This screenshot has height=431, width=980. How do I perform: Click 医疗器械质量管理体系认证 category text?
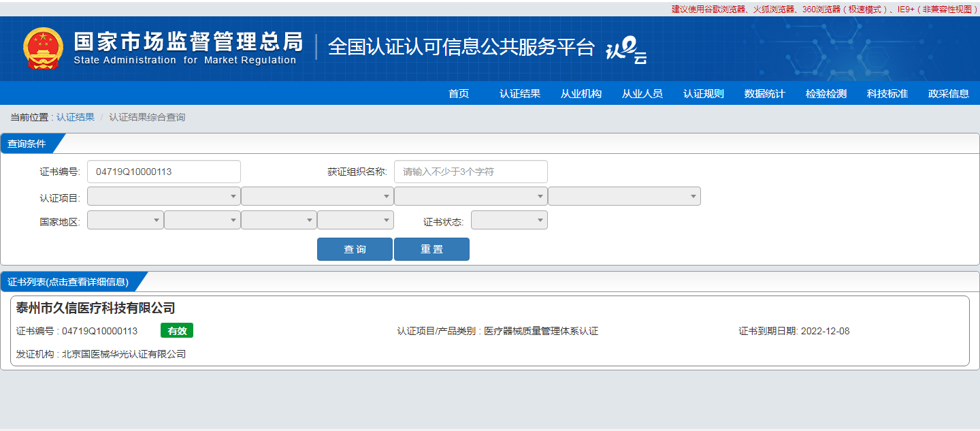(541, 332)
